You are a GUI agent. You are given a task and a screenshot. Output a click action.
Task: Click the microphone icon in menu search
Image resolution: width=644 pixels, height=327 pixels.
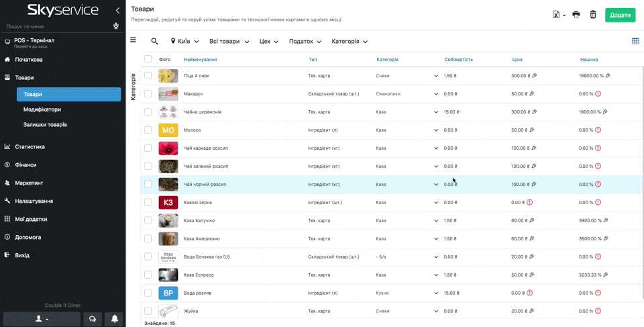pos(116,26)
